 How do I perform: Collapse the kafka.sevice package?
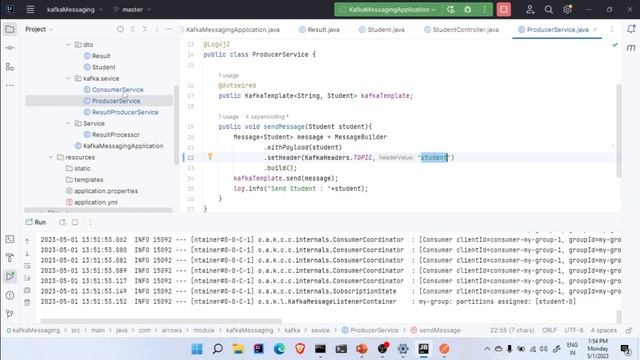point(68,78)
